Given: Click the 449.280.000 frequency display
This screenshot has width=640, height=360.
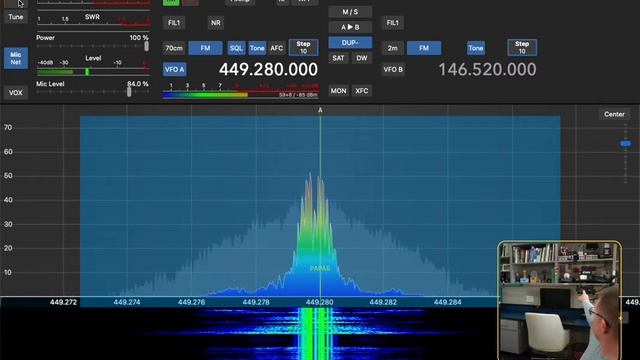Looking at the screenshot, I should click(x=268, y=69).
